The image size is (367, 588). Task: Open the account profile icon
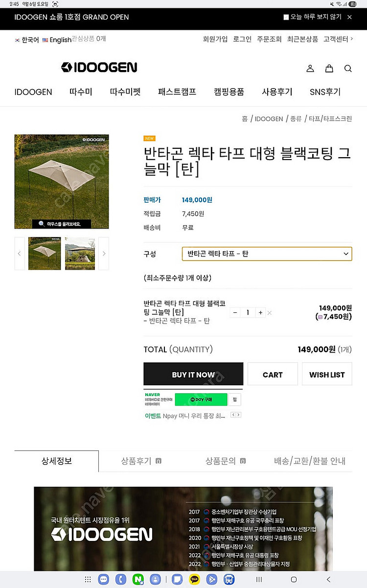tap(310, 69)
